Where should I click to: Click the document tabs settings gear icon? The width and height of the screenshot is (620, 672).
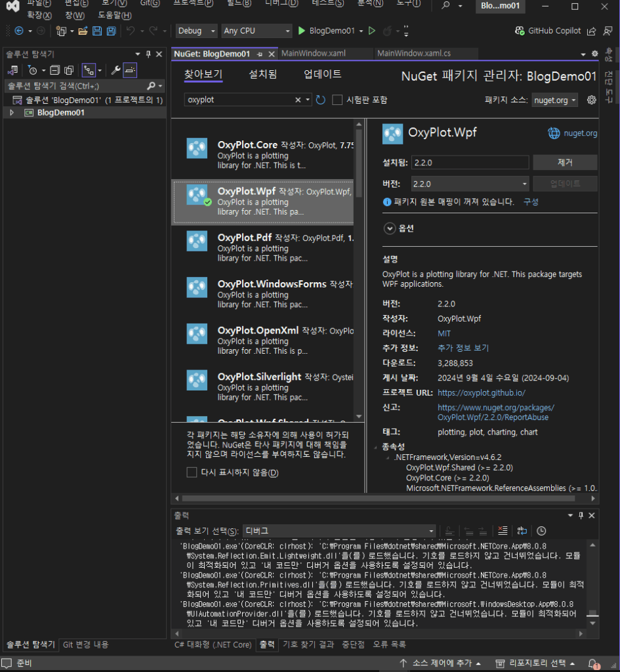[x=594, y=54]
